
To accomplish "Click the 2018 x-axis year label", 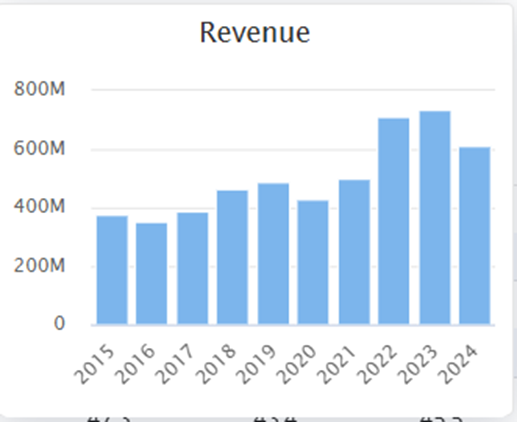I will pos(215,364).
